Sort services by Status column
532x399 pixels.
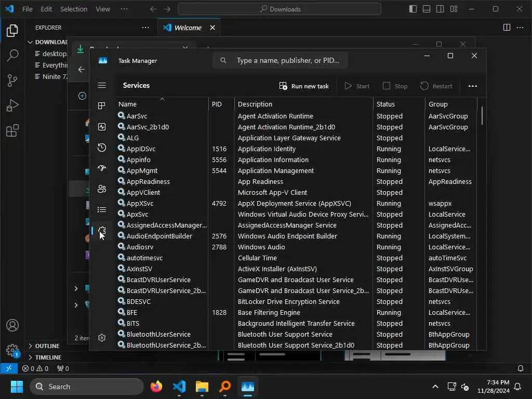point(399,104)
